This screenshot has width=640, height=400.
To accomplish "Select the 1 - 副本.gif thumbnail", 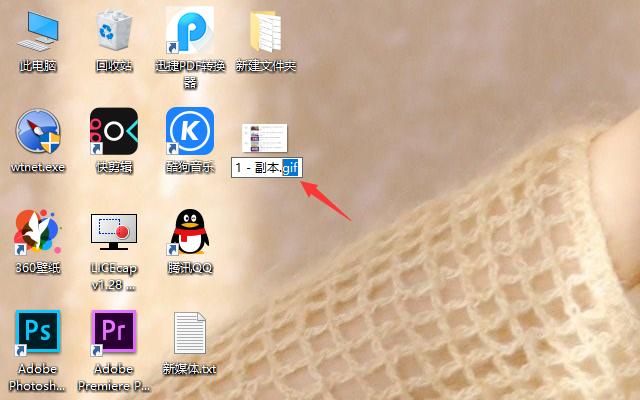I will (x=264, y=138).
